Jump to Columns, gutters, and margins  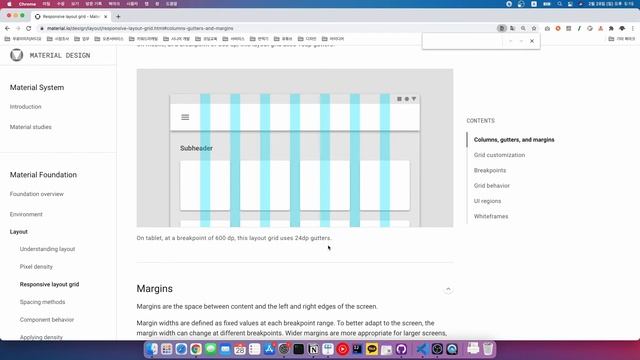click(x=514, y=140)
